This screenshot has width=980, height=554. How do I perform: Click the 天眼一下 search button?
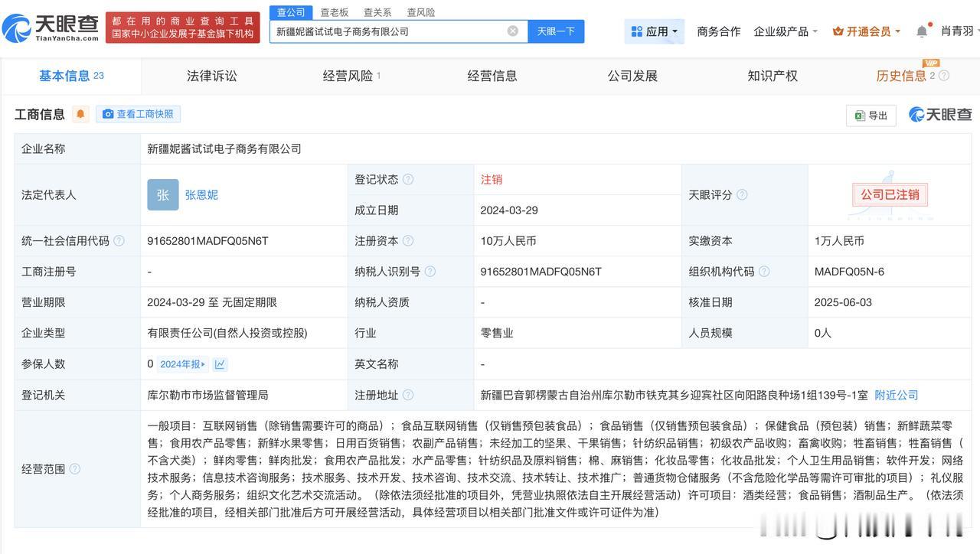[x=556, y=31]
